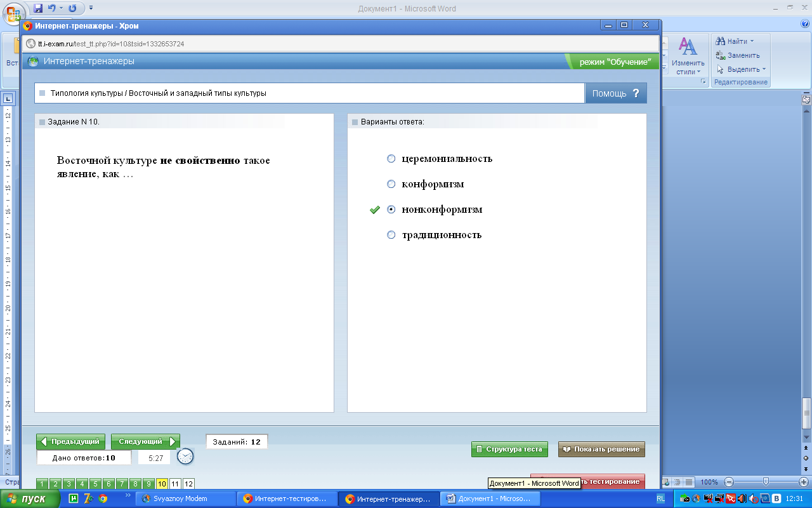
Task: Click Word previous page double-arrow button
Action: (x=806, y=448)
